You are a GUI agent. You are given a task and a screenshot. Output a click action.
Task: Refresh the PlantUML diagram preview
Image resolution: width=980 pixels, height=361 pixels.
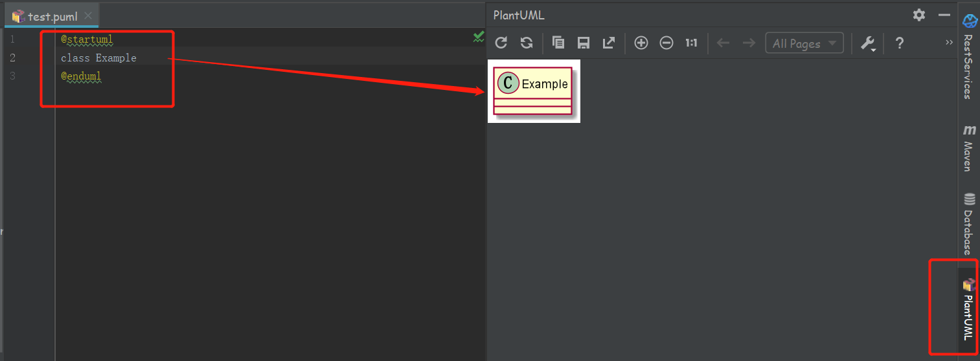tap(501, 43)
